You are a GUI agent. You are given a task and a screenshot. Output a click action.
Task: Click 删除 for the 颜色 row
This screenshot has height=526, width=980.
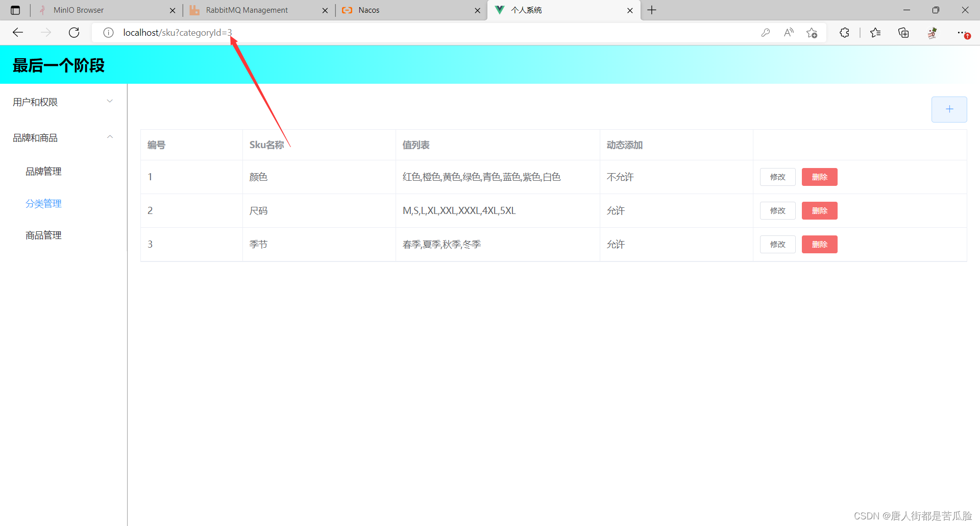[819, 177]
